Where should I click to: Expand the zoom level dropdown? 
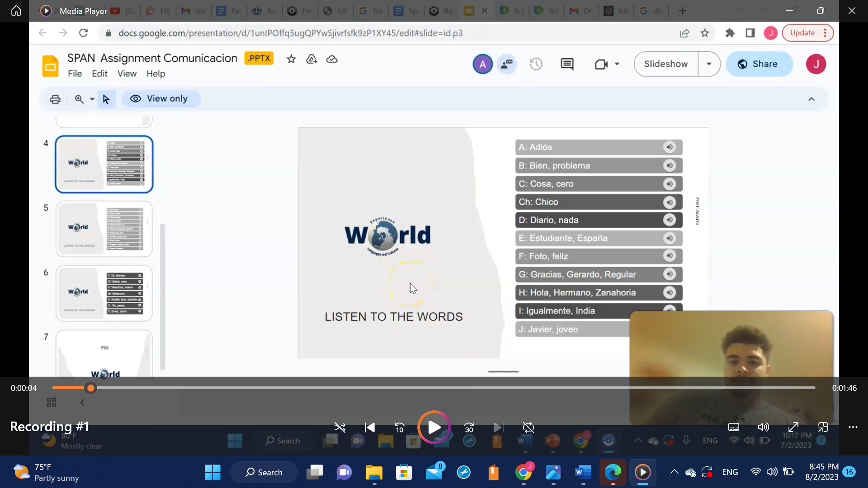pos(92,99)
